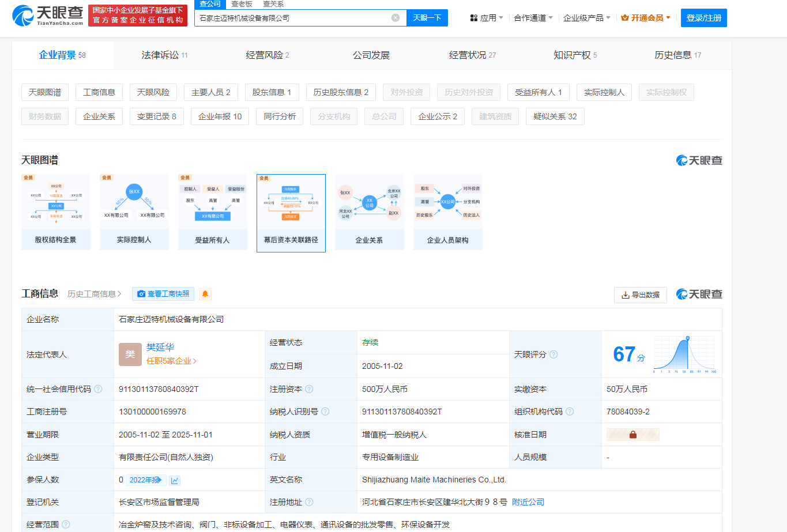Click the 天眼一下 search button
787x532 pixels.
click(427, 18)
